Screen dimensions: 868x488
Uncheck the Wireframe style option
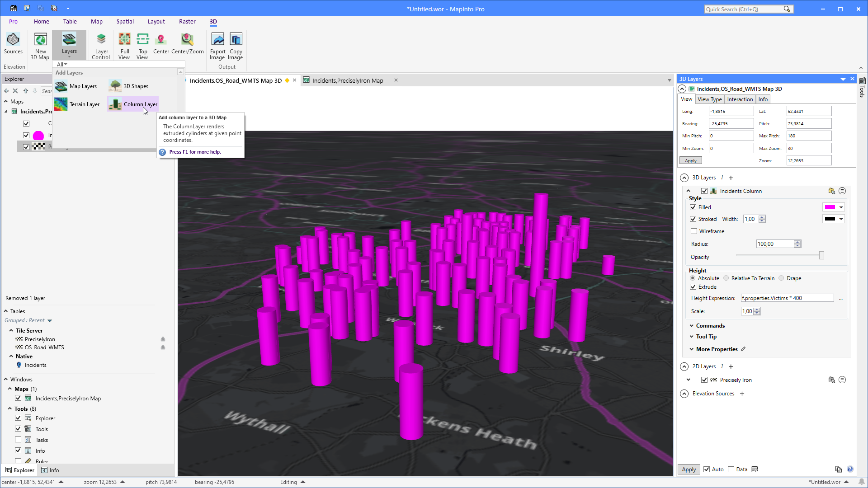pos(694,231)
